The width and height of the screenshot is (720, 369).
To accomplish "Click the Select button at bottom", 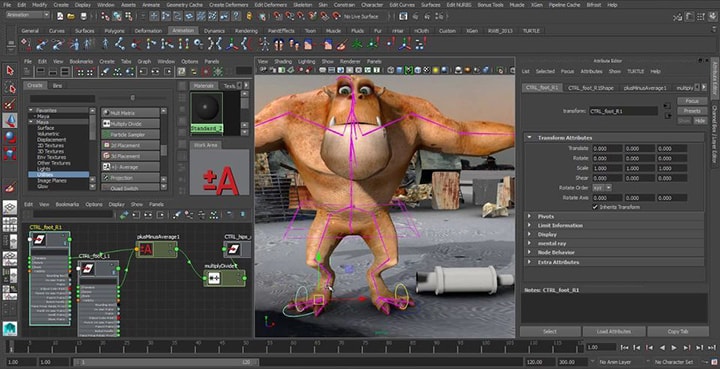I will click(x=550, y=331).
